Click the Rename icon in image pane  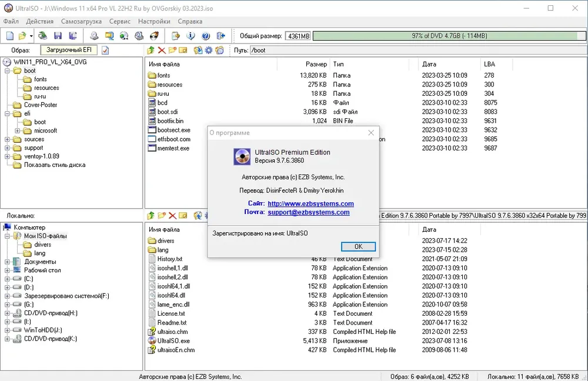click(x=183, y=50)
